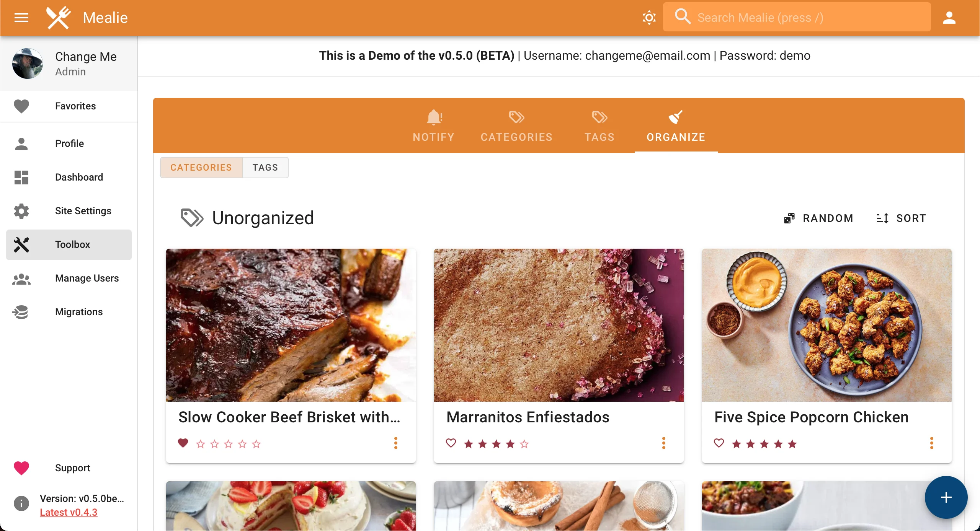Click the SORT lines icon
Screen dimensions: 980x531
coord(882,218)
